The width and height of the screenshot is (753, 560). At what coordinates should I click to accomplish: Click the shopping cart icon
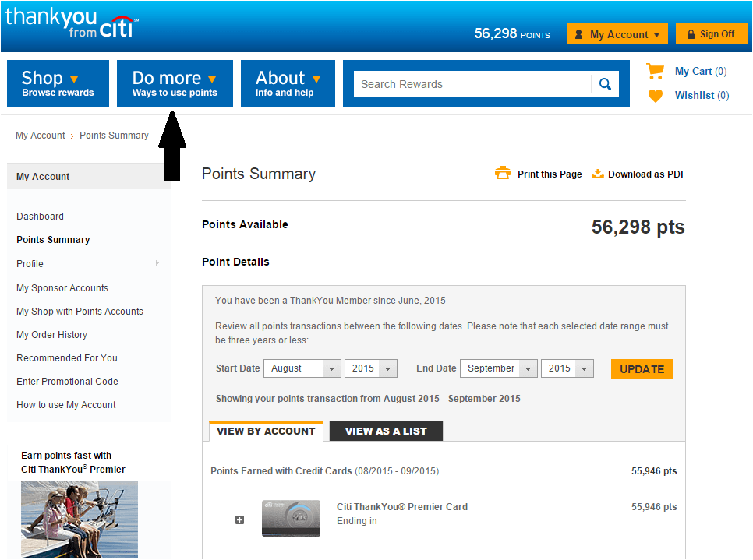656,71
